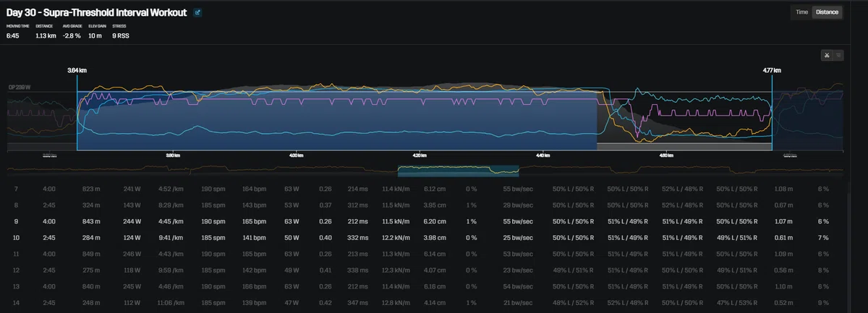Click the 244 W power cell
The width and height of the screenshot is (868, 313).
(x=132, y=222)
